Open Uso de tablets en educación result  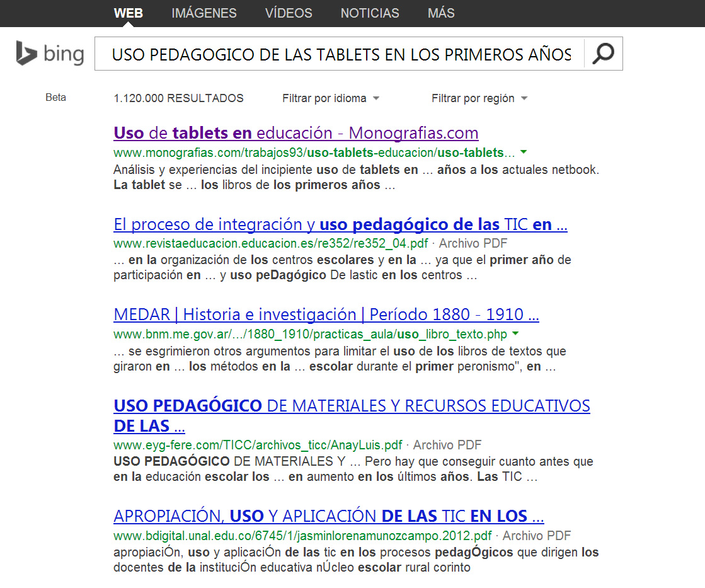(x=296, y=133)
